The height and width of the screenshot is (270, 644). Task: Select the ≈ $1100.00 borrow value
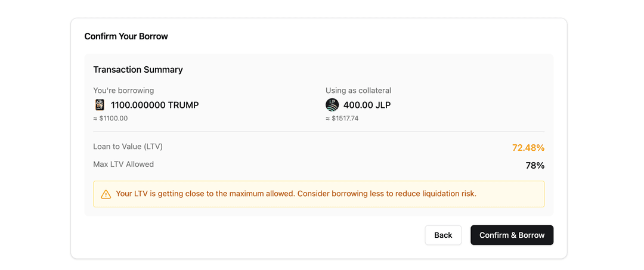110,119
